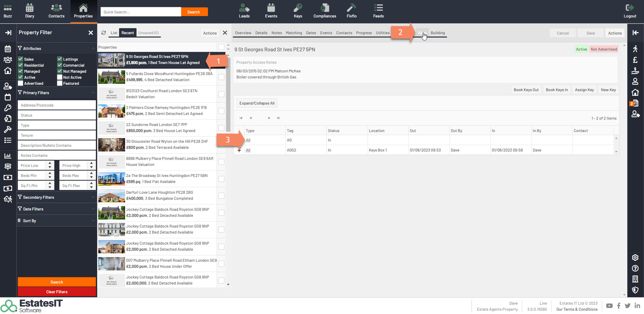The height and width of the screenshot is (314, 644).
Task: Open the Feeds list icon
Action: [378, 8]
